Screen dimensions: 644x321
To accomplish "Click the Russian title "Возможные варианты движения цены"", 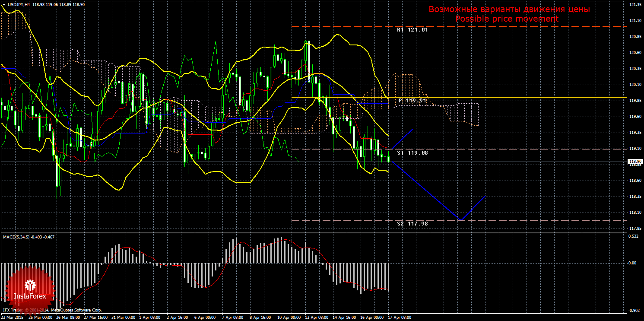I will [x=509, y=9].
